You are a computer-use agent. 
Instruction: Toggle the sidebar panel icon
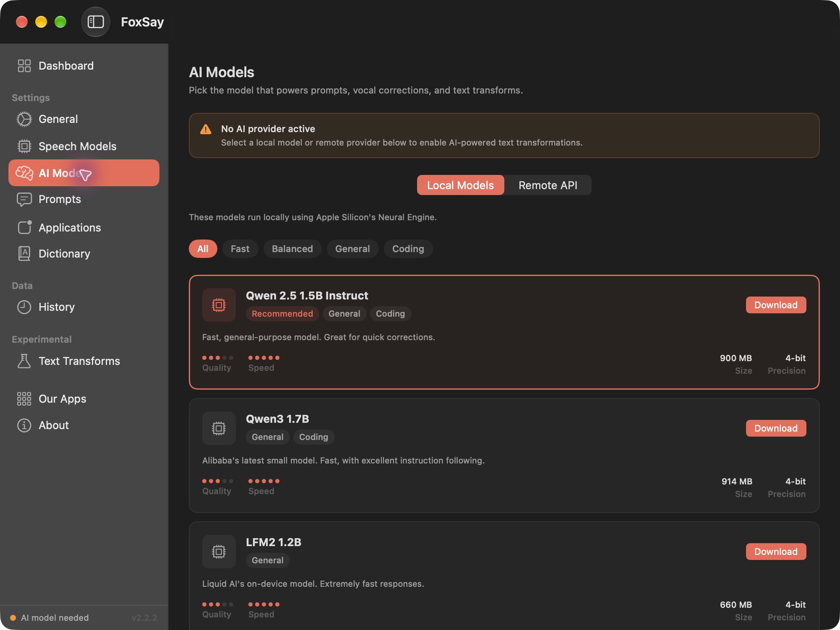(95, 22)
